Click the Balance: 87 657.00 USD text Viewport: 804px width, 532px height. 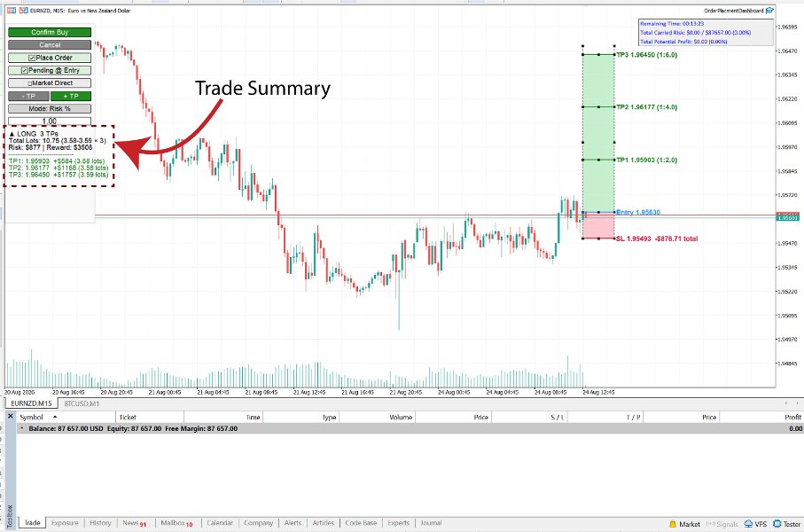point(66,428)
